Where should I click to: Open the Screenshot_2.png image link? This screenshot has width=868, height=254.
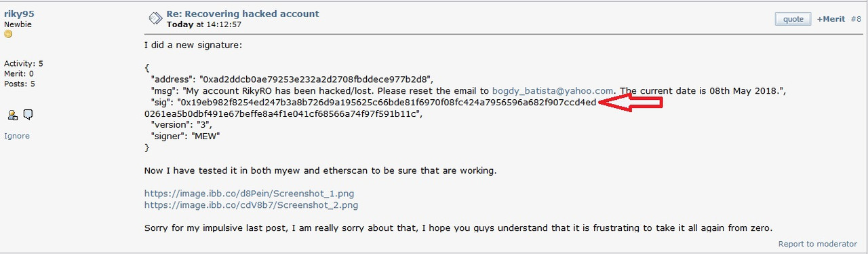[251, 204]
